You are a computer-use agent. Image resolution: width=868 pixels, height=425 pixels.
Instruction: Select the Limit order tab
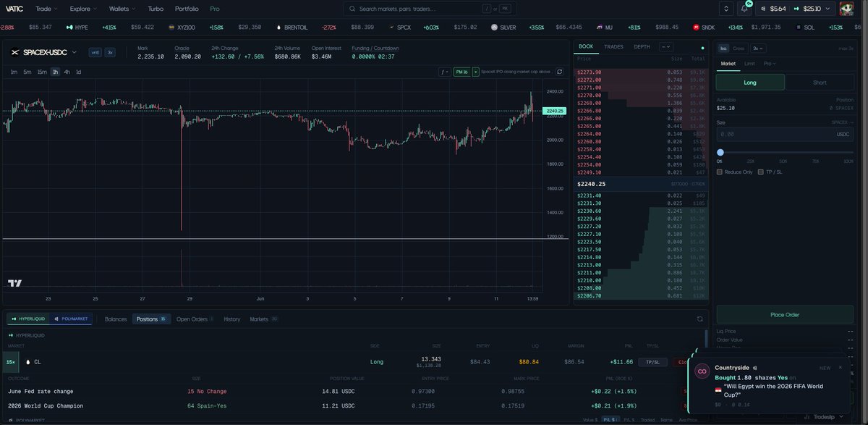point(749,64)
